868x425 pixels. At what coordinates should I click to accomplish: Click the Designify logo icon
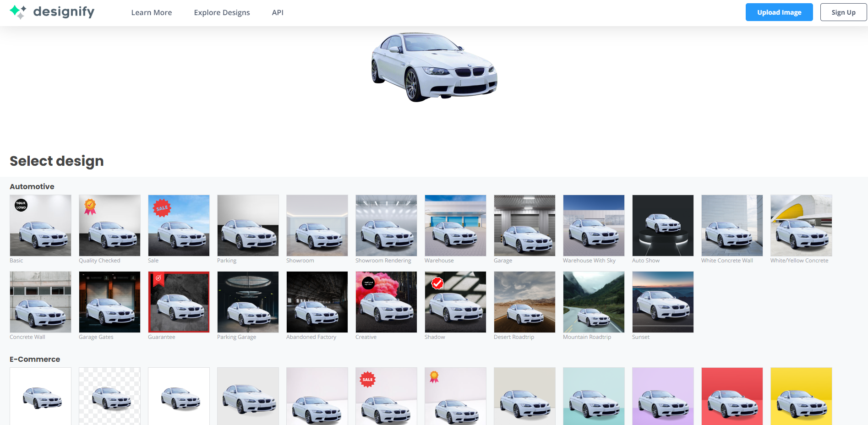(x=18, y=12)
